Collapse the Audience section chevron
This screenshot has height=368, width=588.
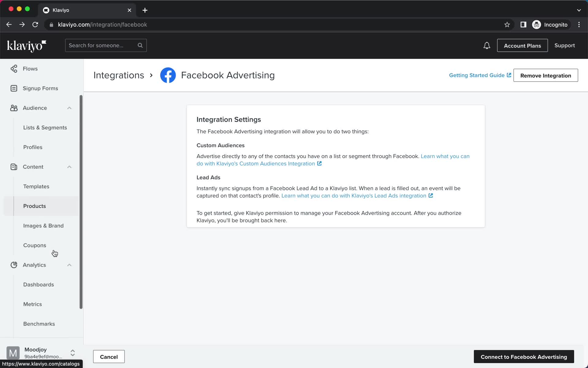pyautogui.click(x=69, y=108)
